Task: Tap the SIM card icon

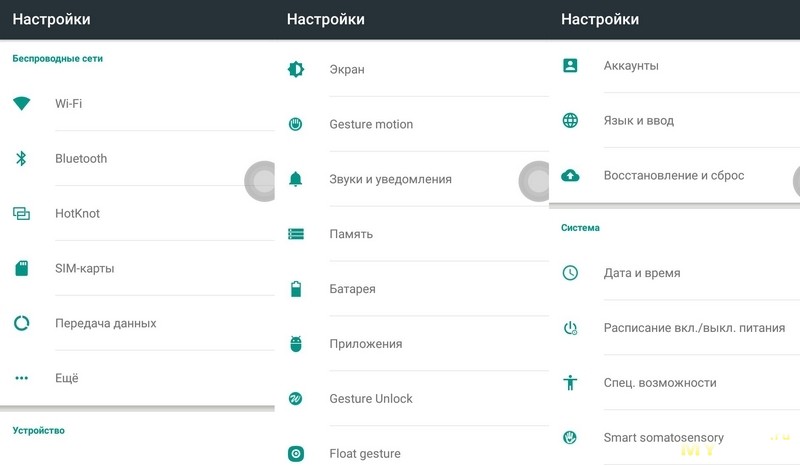Action: (21, 268)
